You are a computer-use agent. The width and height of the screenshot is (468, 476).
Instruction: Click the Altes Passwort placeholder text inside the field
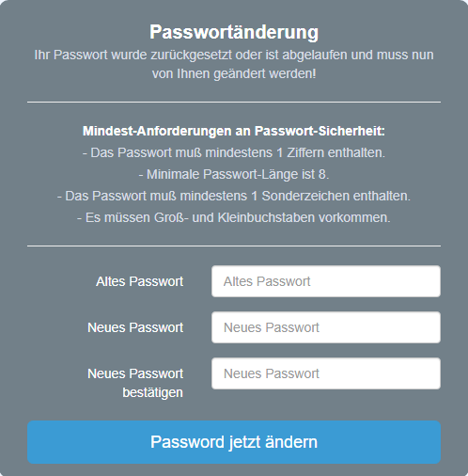pyautogui.click(x=267, y=281)
